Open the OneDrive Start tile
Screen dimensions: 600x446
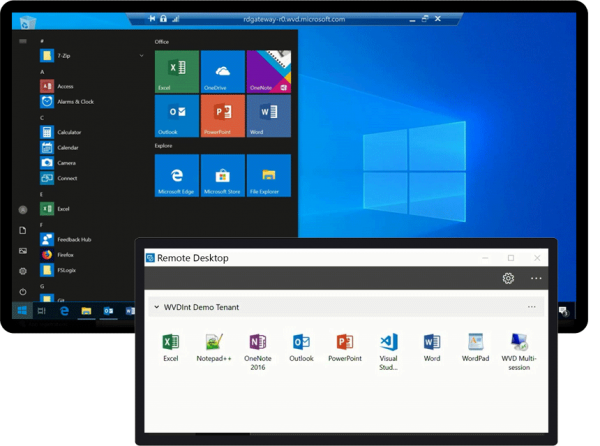(223, 72)
